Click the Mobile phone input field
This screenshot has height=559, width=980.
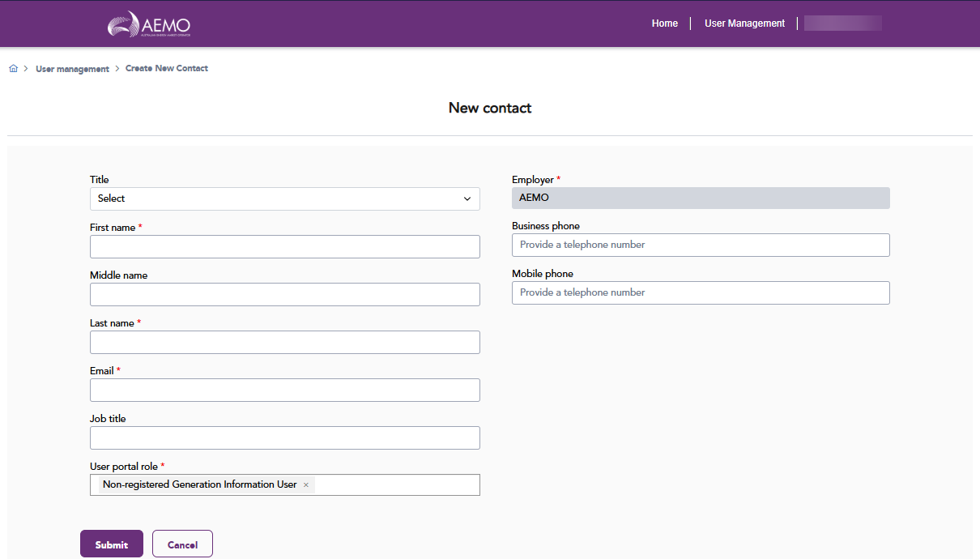tap(701, 293)
